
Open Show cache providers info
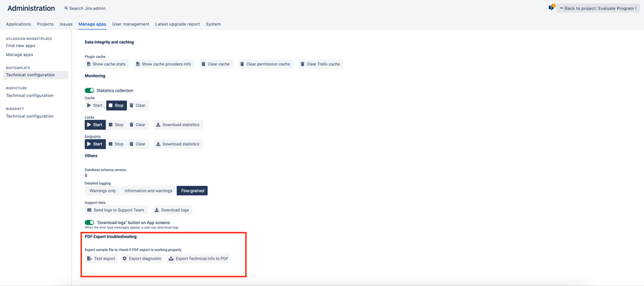coord(164,64)
